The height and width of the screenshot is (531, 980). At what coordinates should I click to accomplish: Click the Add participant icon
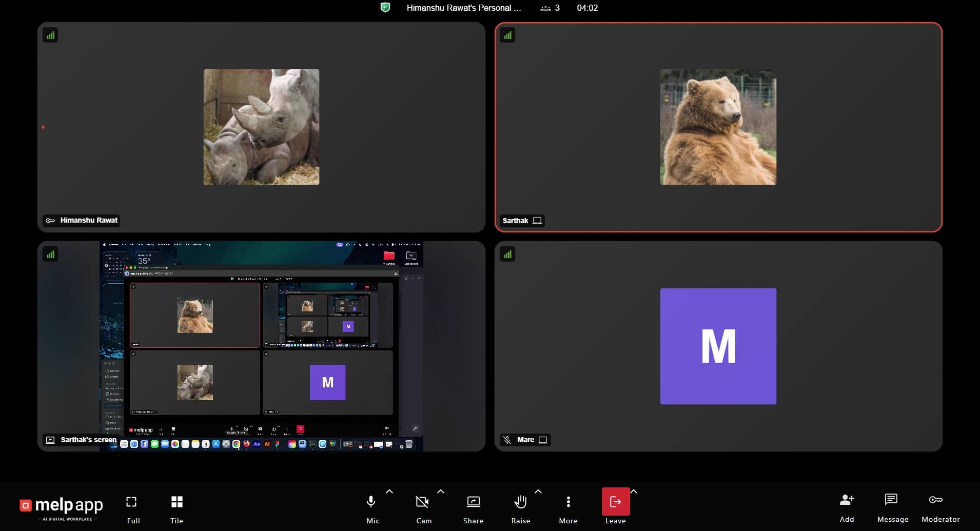[x=846, y=500]
